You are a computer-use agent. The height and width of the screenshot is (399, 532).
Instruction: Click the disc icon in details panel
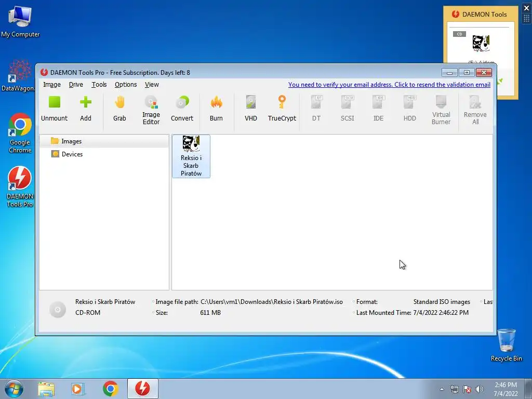point(57,310)
